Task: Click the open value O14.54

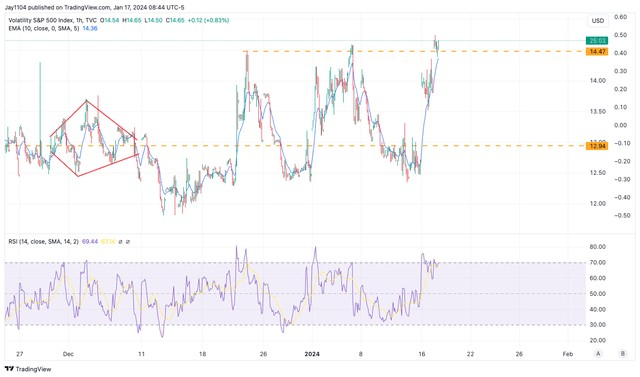Action: (109, 20)
